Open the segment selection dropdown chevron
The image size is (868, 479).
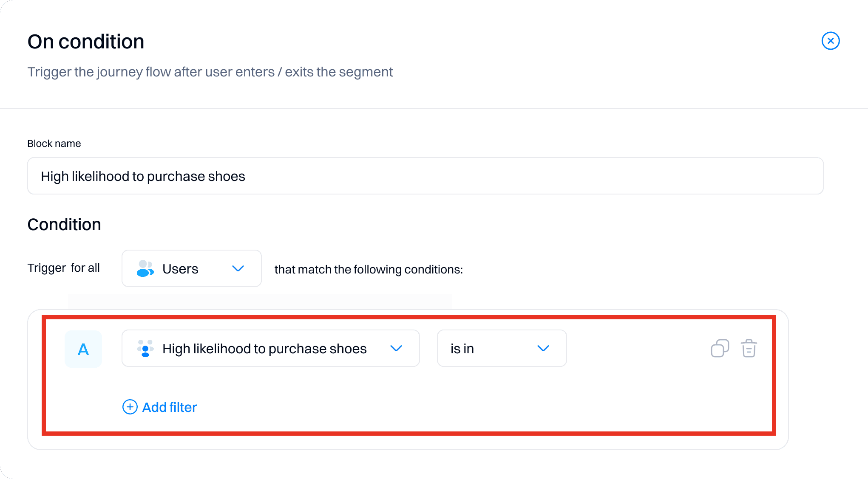pos(396,348)
